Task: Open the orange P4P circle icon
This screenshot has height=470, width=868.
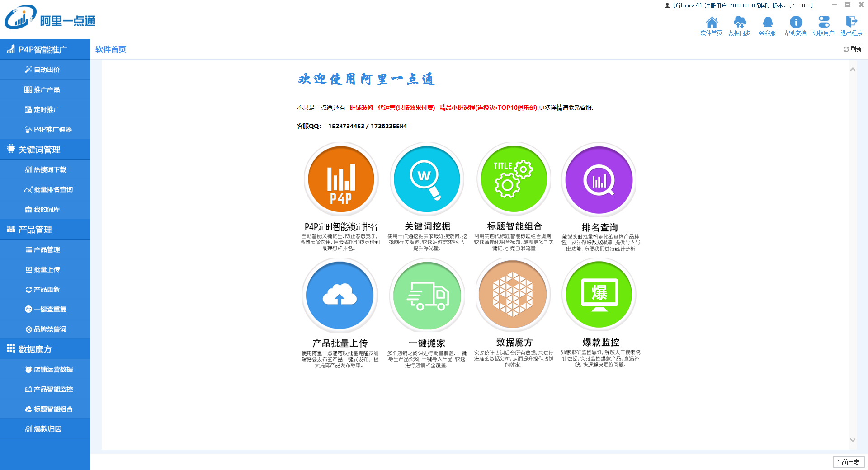Action: 341,179
